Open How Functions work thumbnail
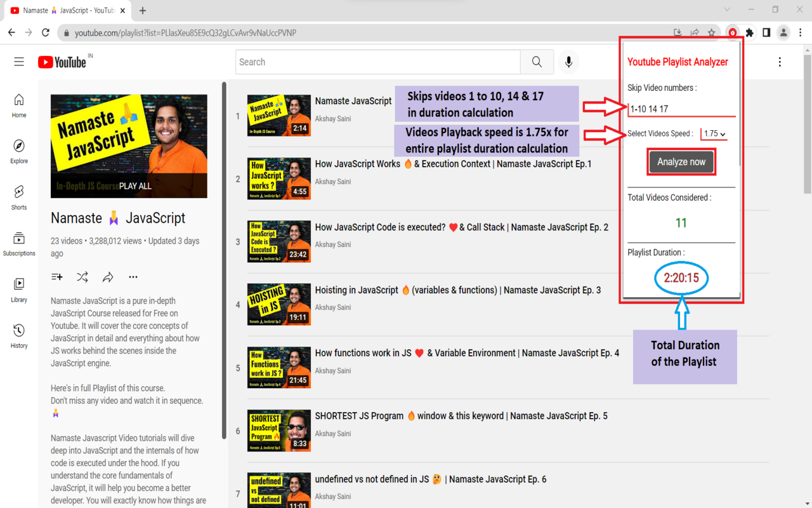Image resolution: width=812 pixels, height=508 pixels. click(279, 367)
